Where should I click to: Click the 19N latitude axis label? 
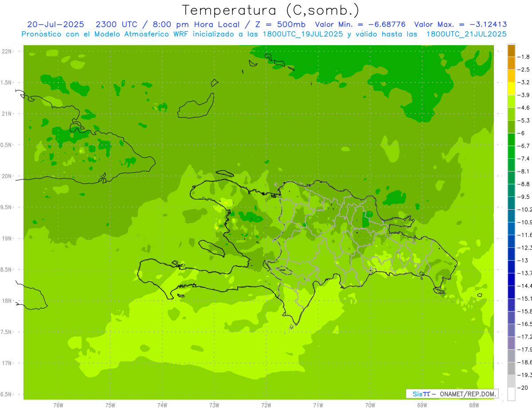(x=7, y=239)
